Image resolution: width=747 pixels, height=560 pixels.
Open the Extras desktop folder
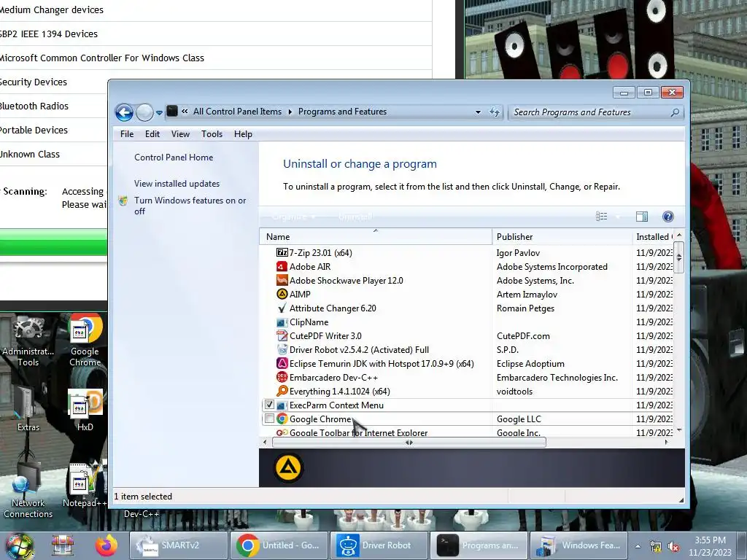28,410
